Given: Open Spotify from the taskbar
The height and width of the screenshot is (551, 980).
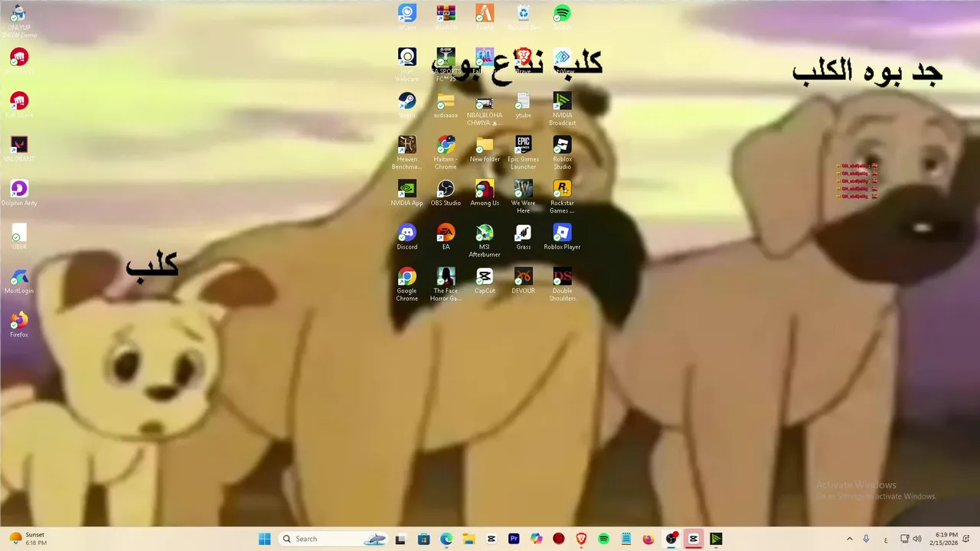Looking at the screenshot, I should tap(603, 539).
